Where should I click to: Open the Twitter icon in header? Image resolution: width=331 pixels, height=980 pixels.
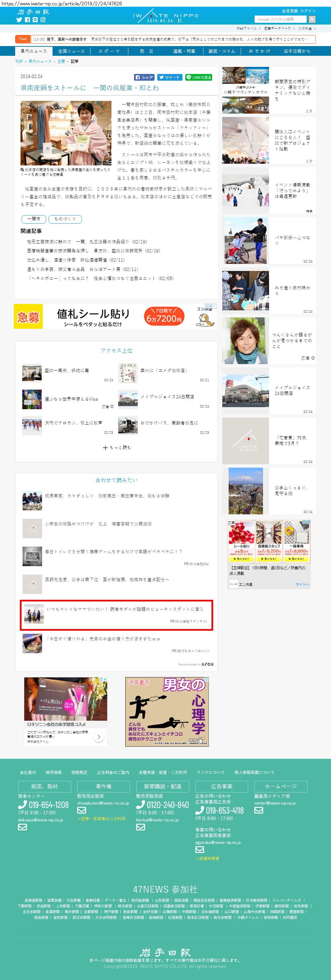(x=19, y=20)
